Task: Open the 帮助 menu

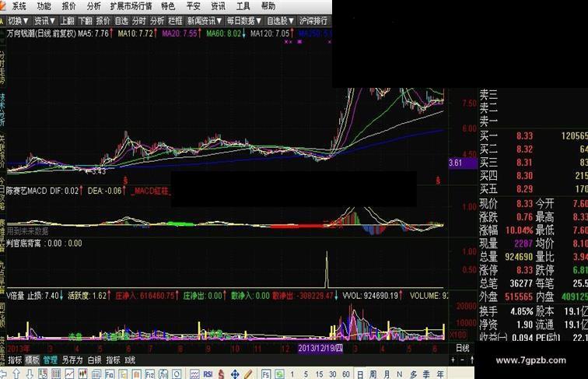Action: tap(268, 6)
